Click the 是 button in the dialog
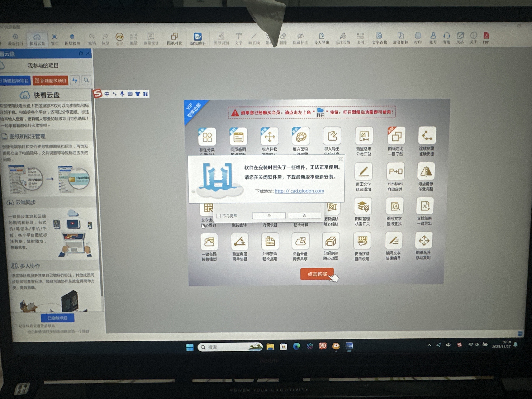The width and height of the screenshot is (532, 399). tap(269, 215)
